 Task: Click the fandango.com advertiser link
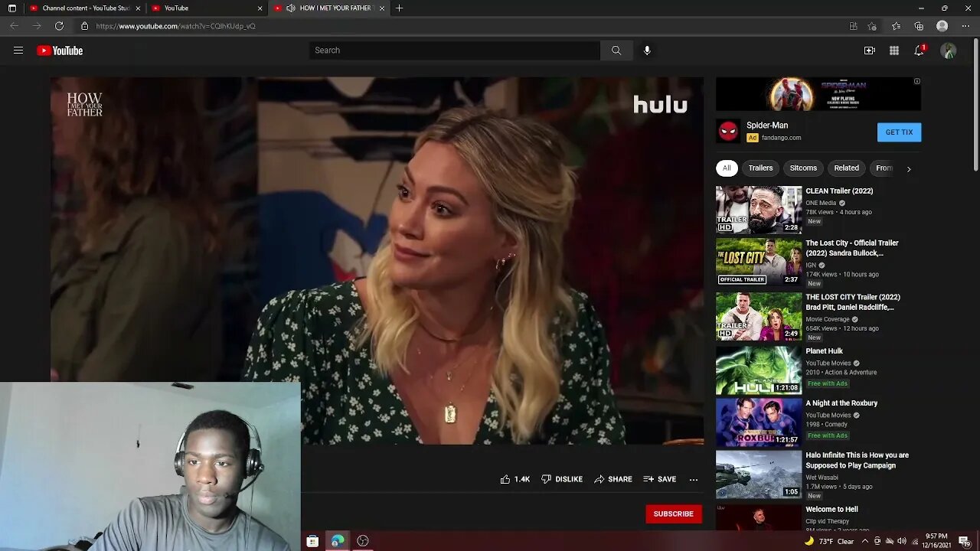pos(781,138)
